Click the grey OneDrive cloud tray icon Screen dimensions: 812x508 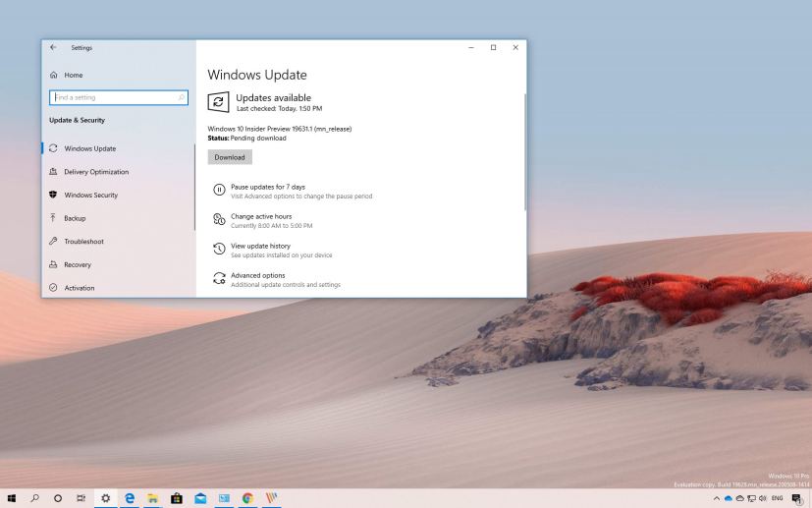pyautogui.click(x=740, y=498)
